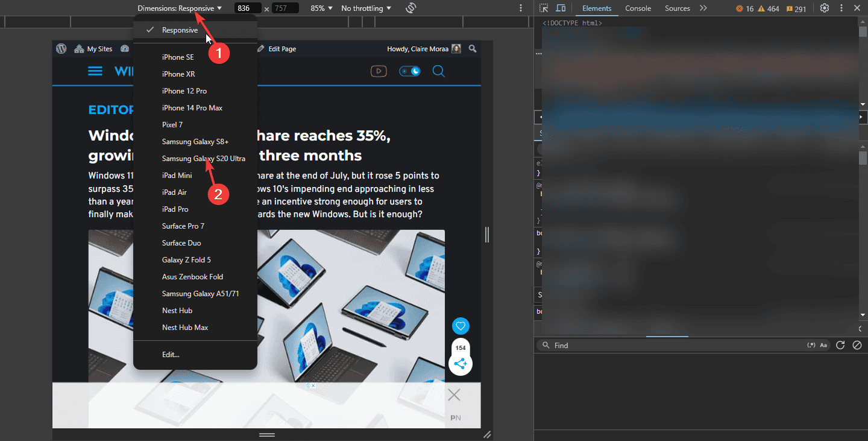Select iPad Air device
Image resolution: width=868 pixels, height=441 pixels.
[x=195, y=192]
